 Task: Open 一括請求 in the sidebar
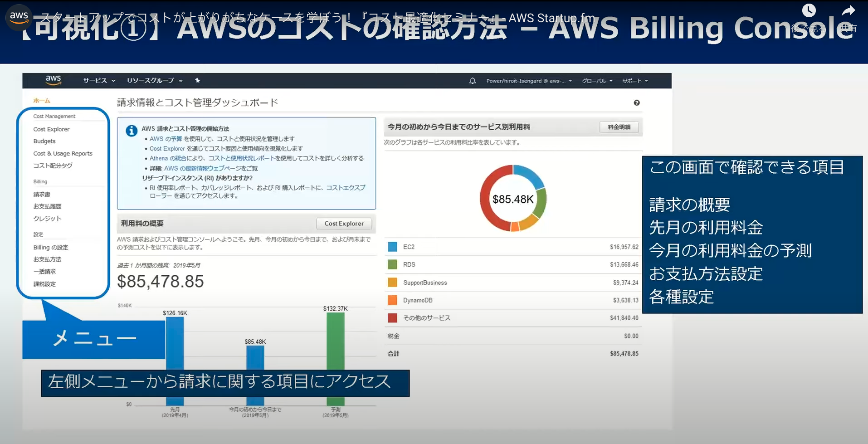(44, 272)
